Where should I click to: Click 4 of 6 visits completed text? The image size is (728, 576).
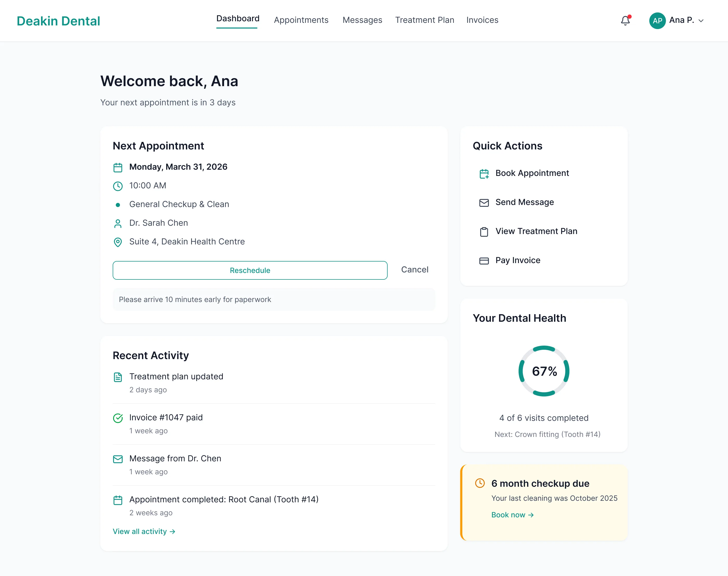(x=544, y=418)
